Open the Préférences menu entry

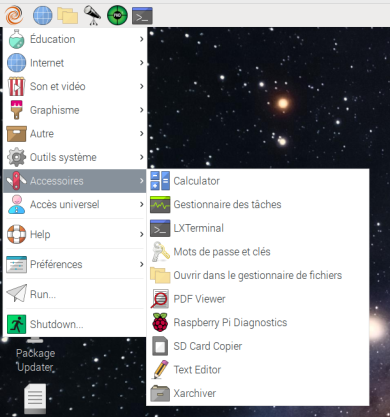click(x=75, y=264)
